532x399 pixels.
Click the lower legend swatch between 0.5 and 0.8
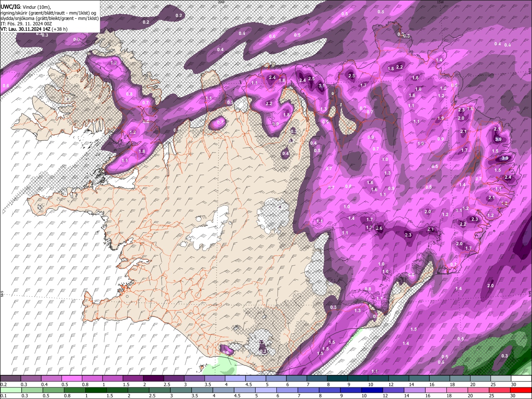pos(53,390)
